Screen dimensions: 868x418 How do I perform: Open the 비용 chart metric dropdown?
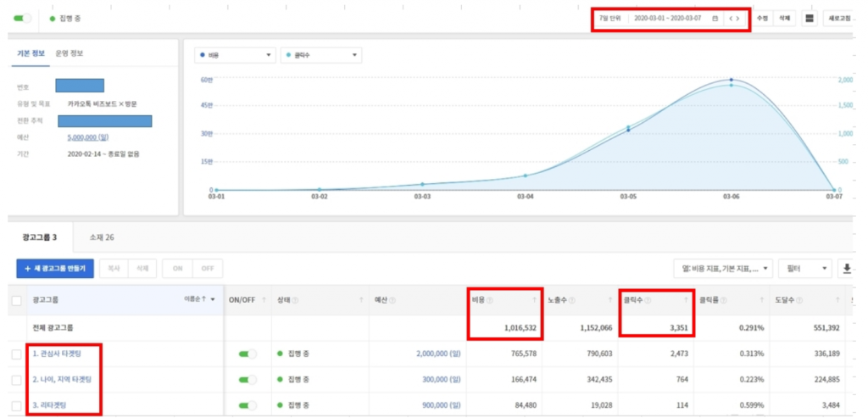click(x=236, y=55)
